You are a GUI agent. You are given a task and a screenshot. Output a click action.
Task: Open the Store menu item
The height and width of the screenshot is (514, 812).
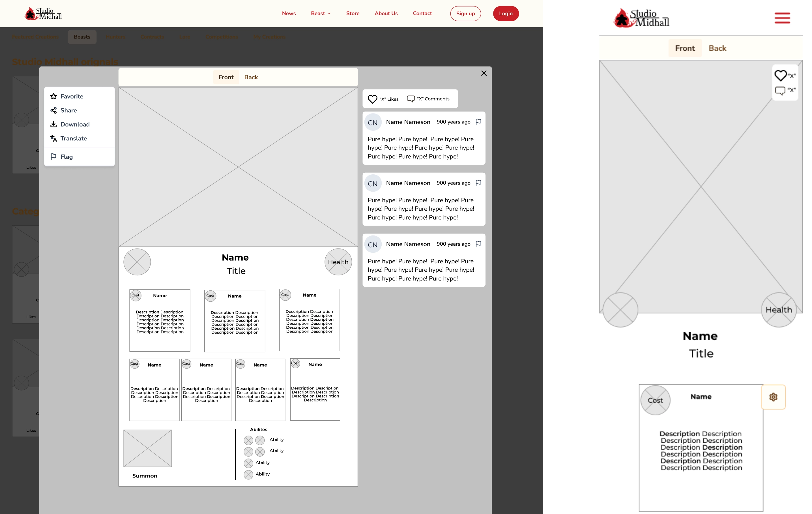[353, 14]
